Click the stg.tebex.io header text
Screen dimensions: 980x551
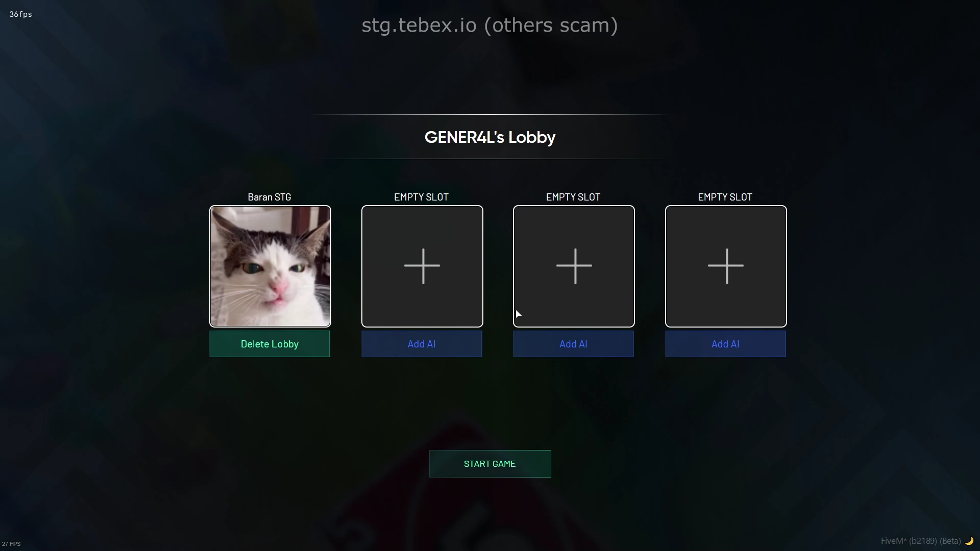(x=490, y=25)
